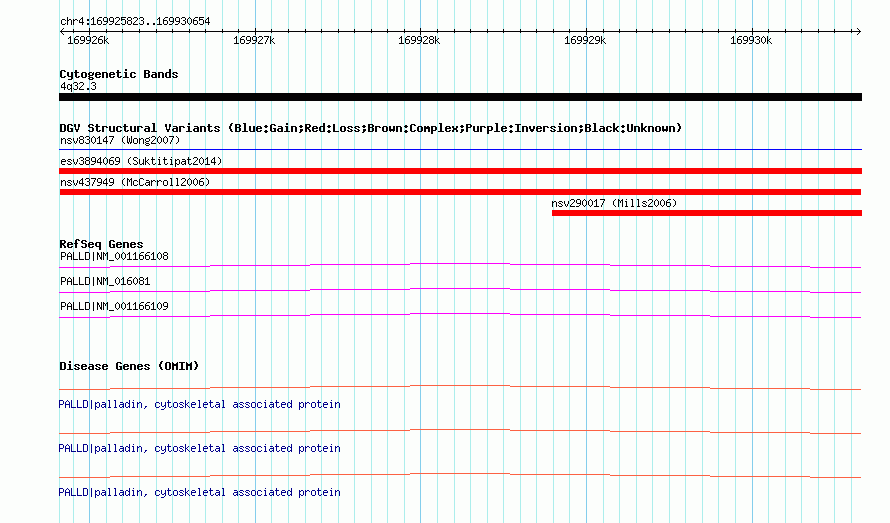
Task: Click the DGV Structural Variants track title
Action: point(371,128)
